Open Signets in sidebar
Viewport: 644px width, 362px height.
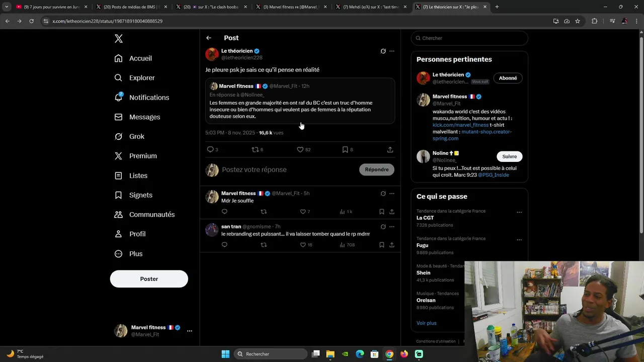133,195
